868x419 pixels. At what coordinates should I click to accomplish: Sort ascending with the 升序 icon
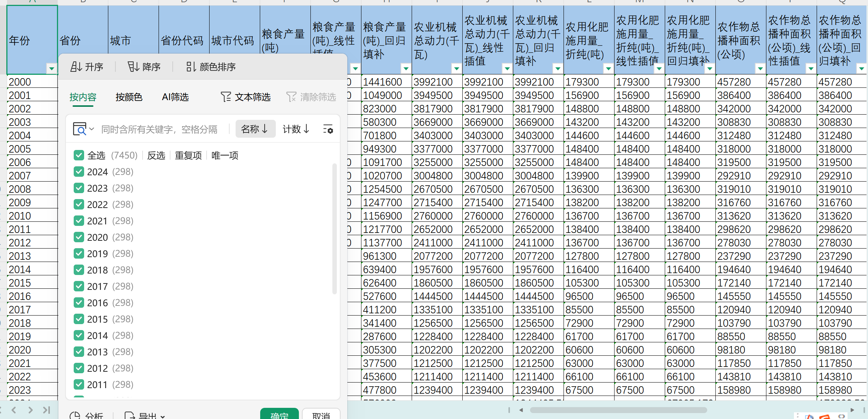pos(76,67)
